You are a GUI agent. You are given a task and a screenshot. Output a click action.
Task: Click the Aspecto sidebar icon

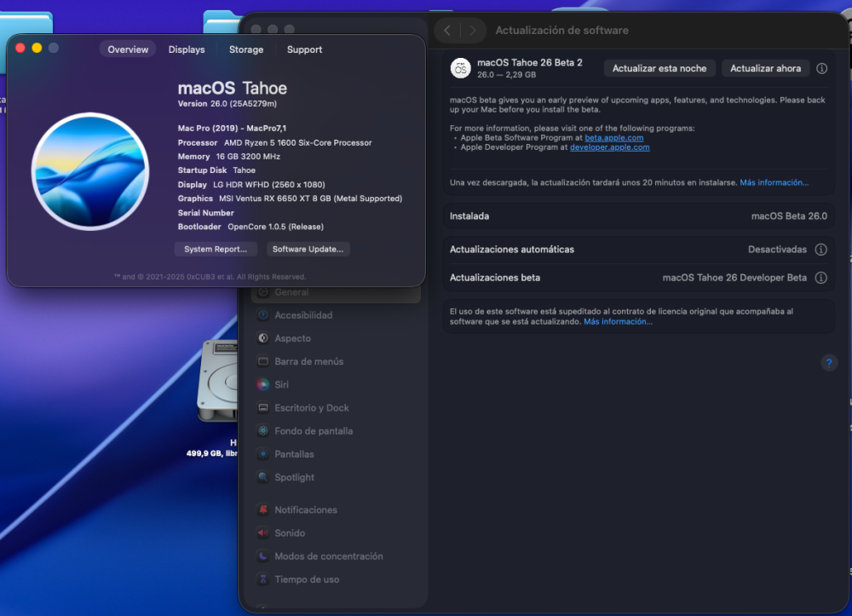click(263, 338)
